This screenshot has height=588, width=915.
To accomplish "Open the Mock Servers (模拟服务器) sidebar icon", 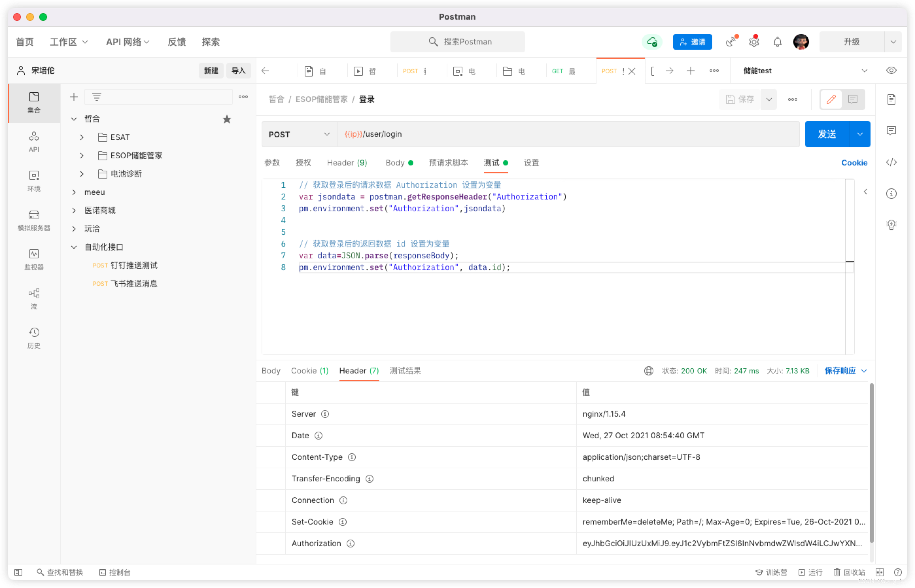I will pyautogui.click(x=34, y=219).
